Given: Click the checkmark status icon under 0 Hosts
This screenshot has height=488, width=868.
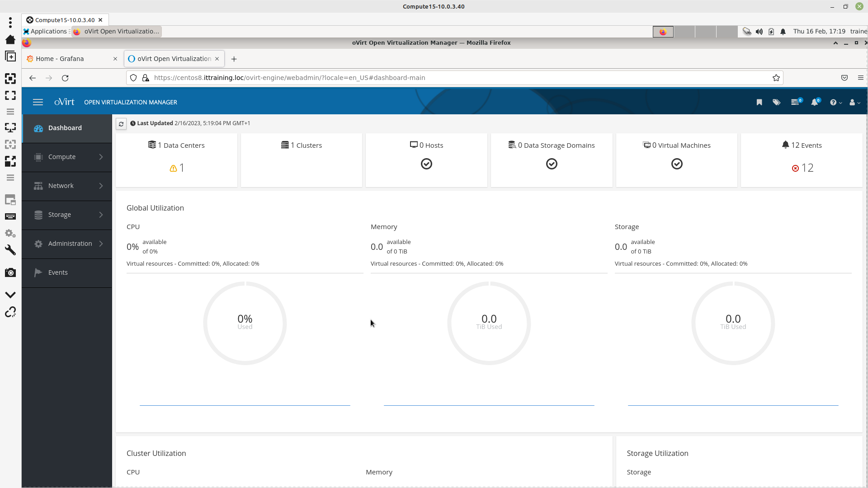Looking at the screenshot, I should click(x=426, y=164).
